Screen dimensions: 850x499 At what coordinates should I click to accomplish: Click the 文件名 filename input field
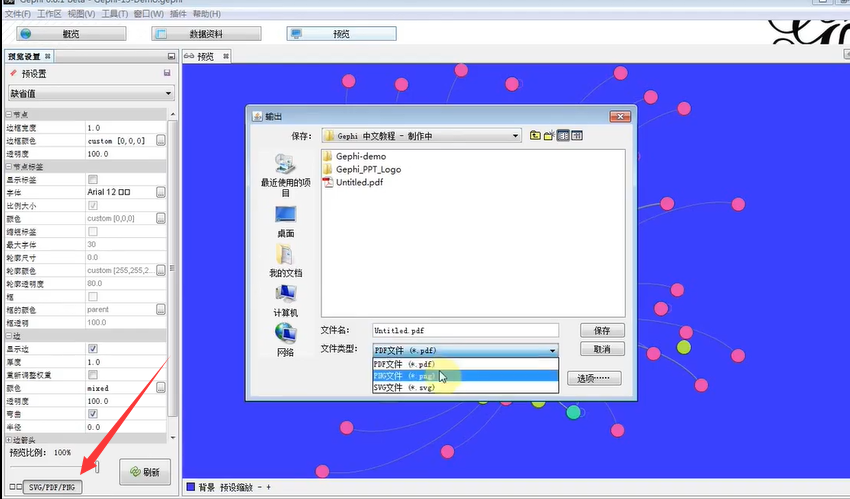(x=466, y=330)
